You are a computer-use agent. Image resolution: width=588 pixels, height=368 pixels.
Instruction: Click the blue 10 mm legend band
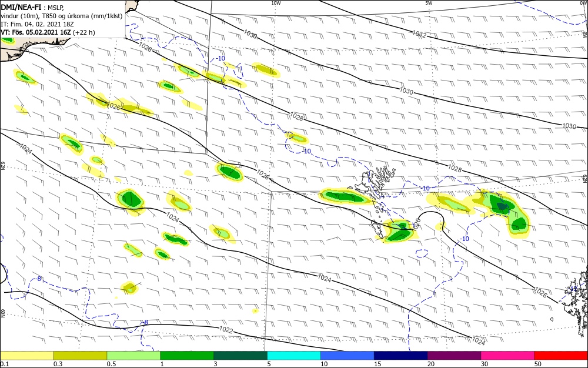point(348,356)
